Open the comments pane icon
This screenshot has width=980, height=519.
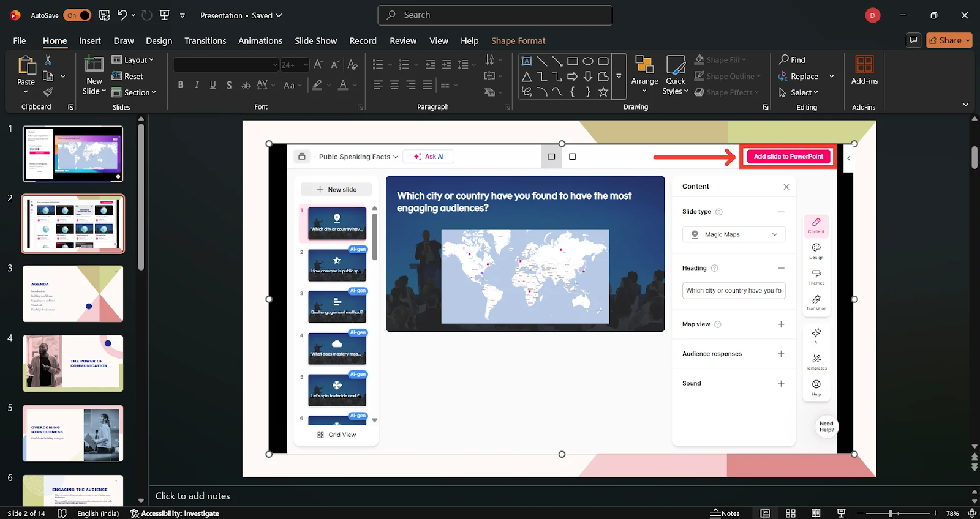point(913,40)
